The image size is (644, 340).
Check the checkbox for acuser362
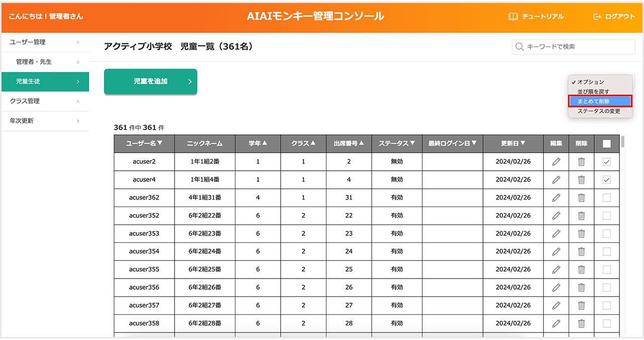click(x=607, y=198)
